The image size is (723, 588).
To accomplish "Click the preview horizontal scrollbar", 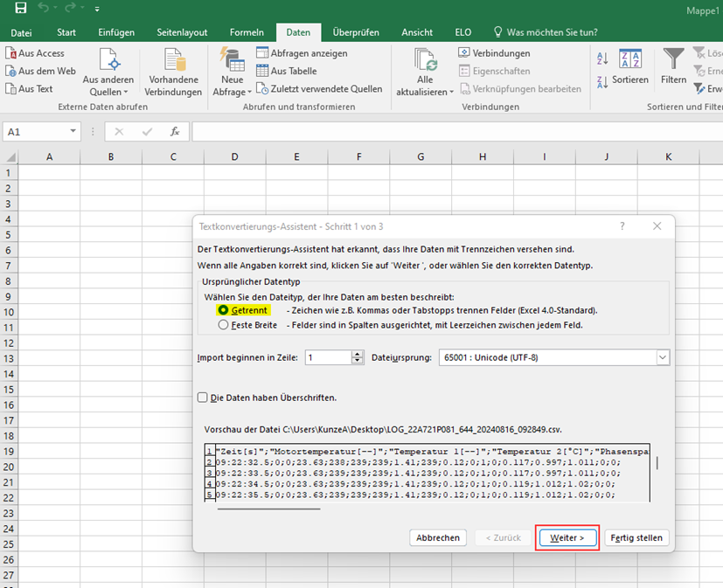I will click(x=269, y=507).
